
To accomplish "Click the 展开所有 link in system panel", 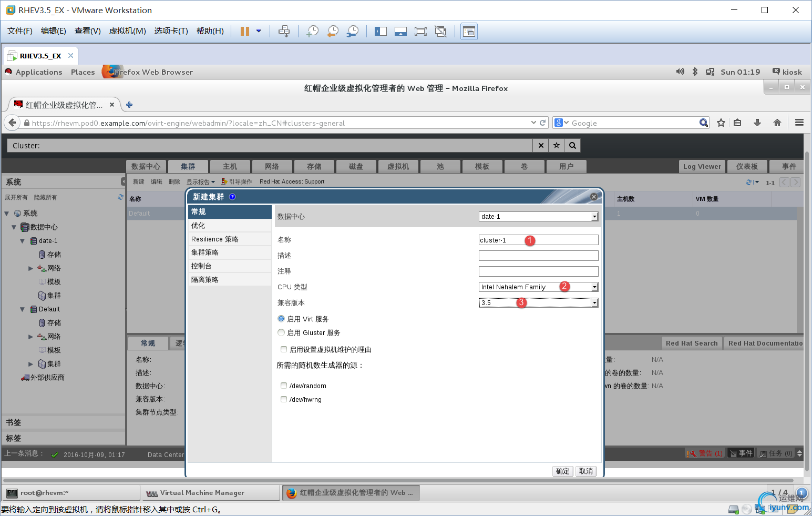I will pyautogui.click(x=16, y=197).
